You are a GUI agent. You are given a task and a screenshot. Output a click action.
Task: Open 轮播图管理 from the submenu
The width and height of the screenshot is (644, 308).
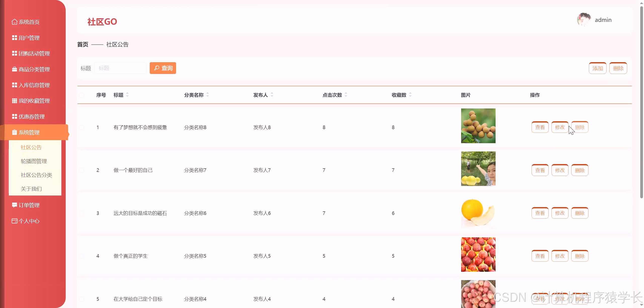click(x=34, y=161)
